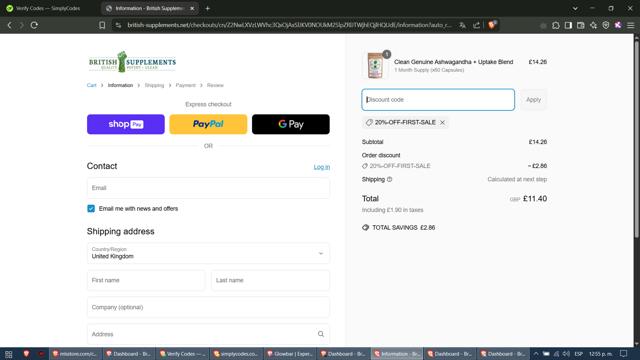640x360 pixels.
Task: Click the total £11.40 amount
Action: click(535, 199)
